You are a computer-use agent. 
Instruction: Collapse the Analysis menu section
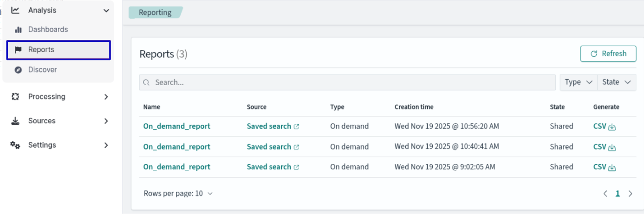click(106, 10)
